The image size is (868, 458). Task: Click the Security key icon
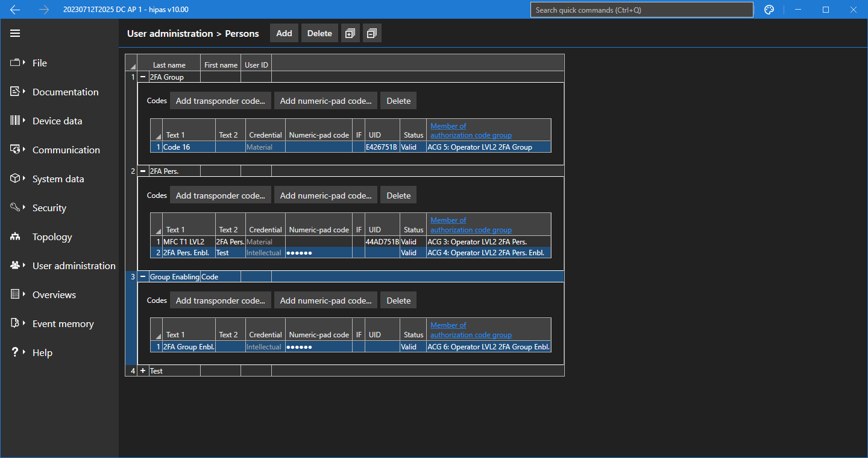(15, 208)
